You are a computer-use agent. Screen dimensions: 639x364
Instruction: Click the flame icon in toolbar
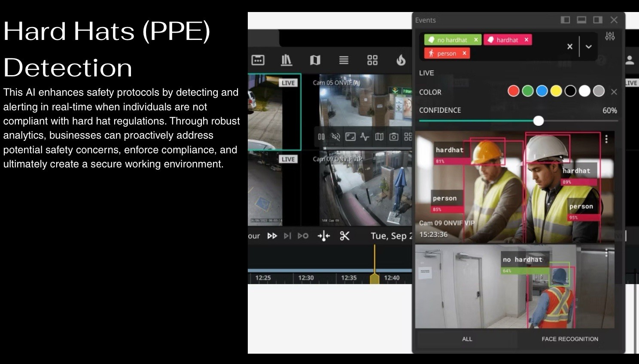tap(401, 60)
